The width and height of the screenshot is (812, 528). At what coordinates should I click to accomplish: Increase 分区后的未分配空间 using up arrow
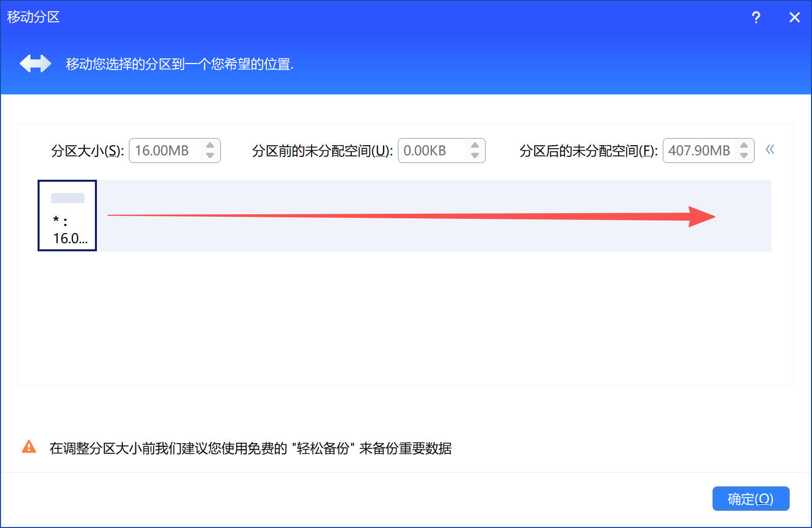[744, 146]
